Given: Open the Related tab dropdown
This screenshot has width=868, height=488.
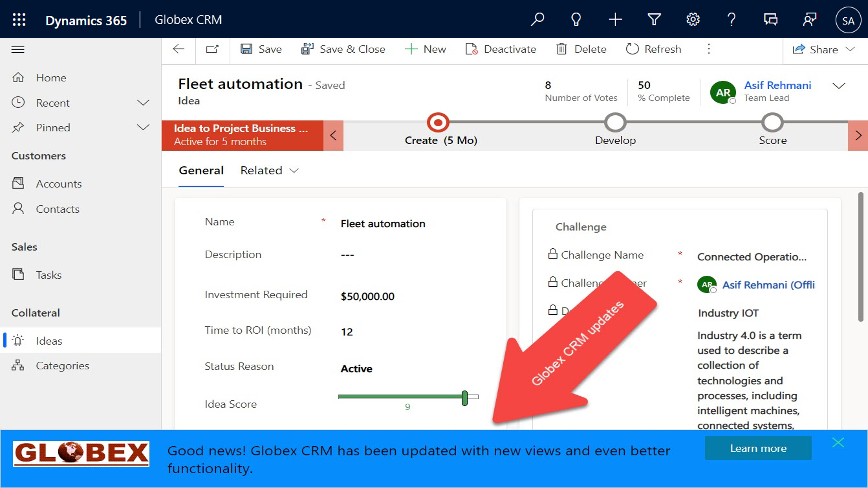Looking at the screenshot, I should (x=269, y=171).
